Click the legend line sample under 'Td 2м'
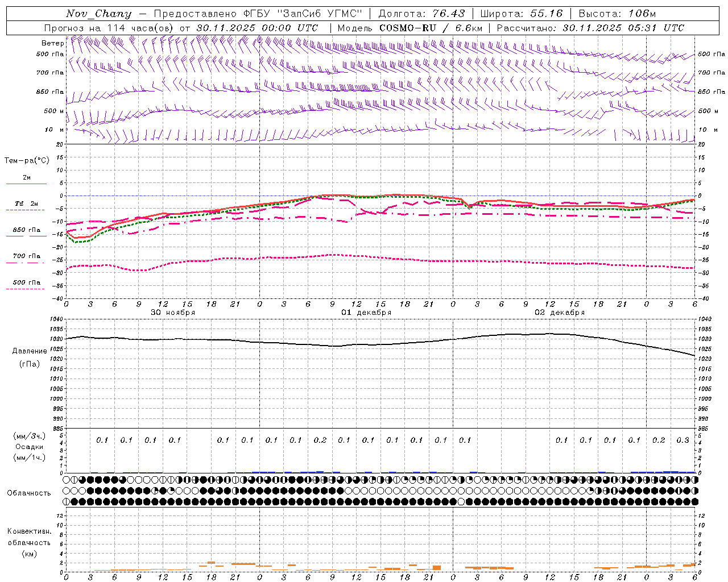The height and width of the screenshot is (582, 728). 26,210
